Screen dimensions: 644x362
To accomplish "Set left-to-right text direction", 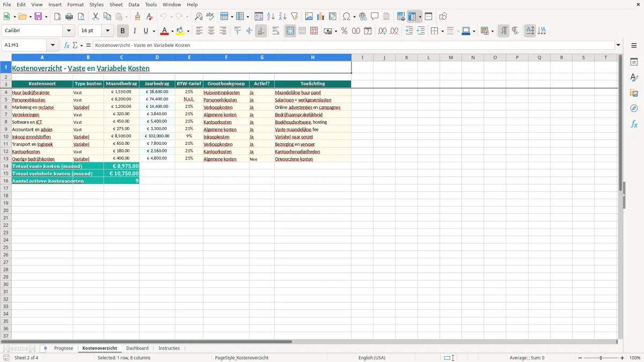I will coord(503,31).
